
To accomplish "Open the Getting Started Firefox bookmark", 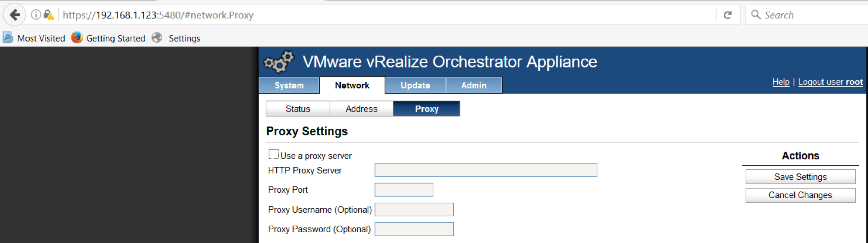I will coord(108,38).
